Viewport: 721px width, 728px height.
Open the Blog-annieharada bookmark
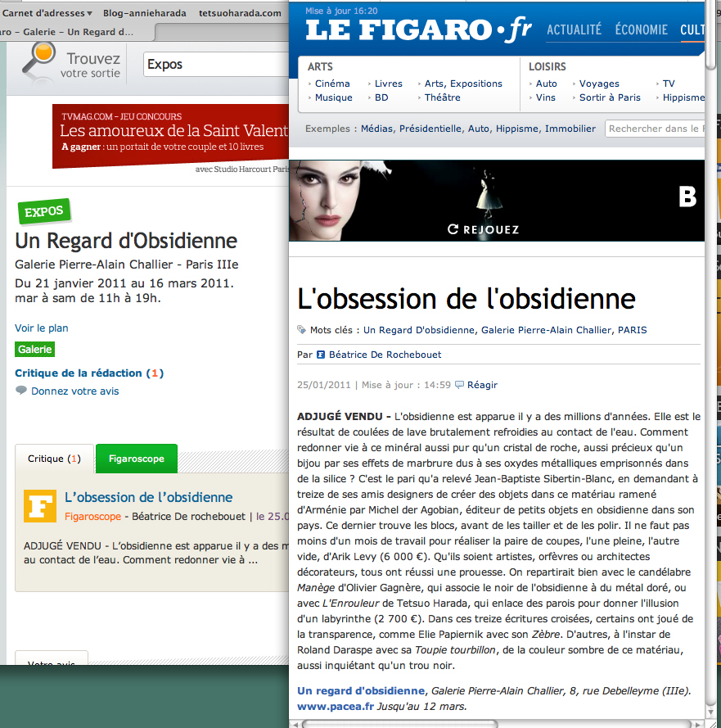coord(145,13)
